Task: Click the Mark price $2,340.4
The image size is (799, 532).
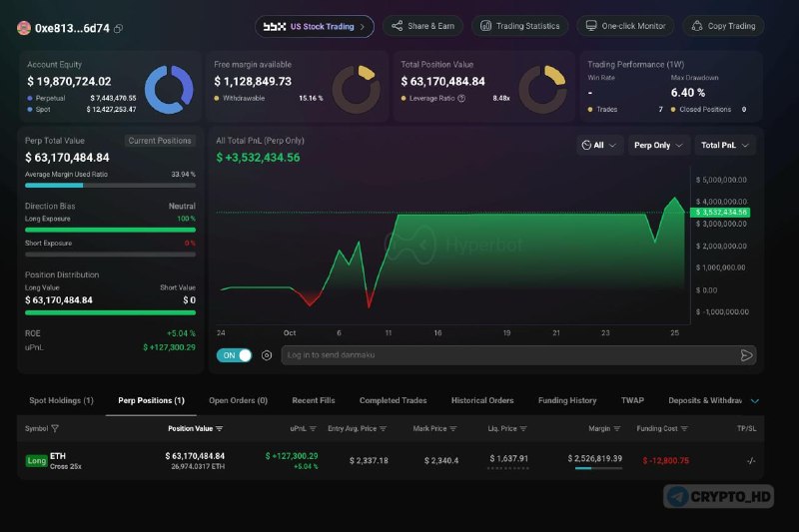Action: coord(441,461)
